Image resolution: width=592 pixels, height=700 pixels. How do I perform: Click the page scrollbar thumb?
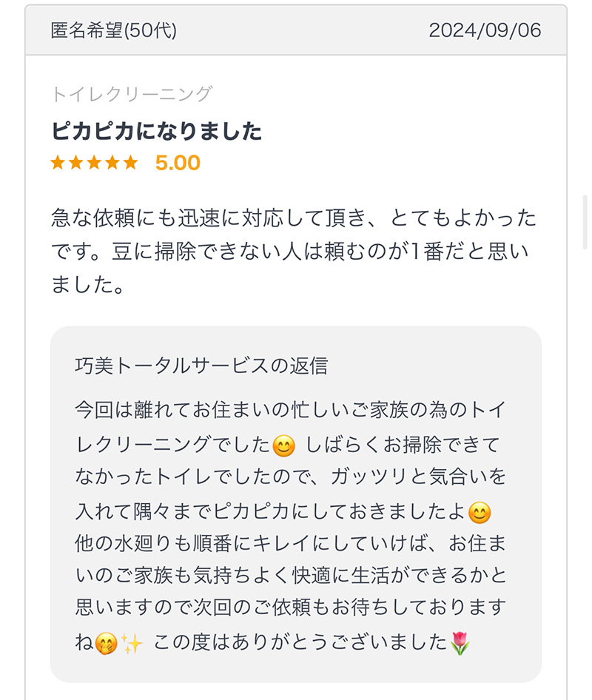click(585, 222)
